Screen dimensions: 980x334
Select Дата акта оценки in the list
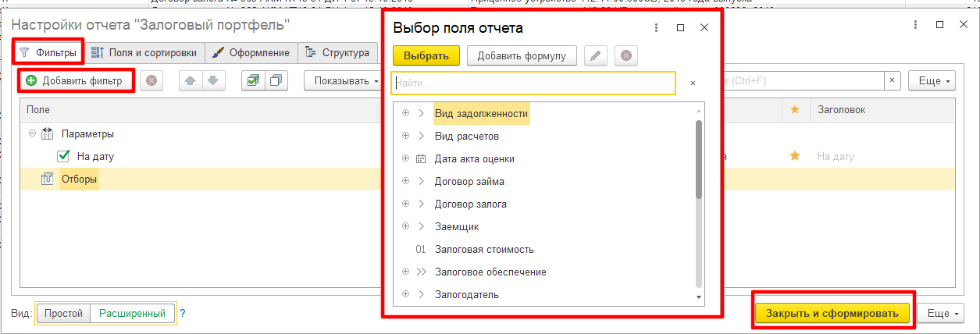(x=475, y=158)
